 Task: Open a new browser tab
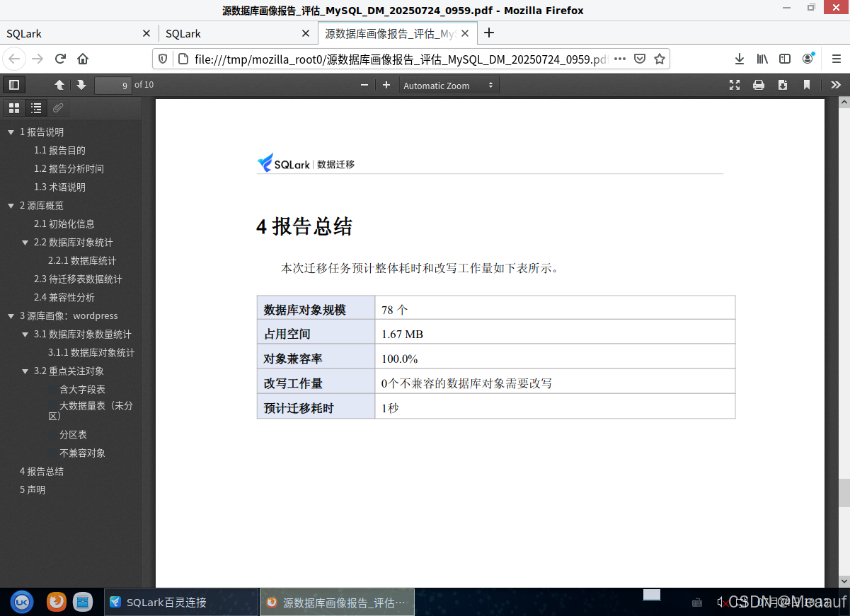click(488, 33)
